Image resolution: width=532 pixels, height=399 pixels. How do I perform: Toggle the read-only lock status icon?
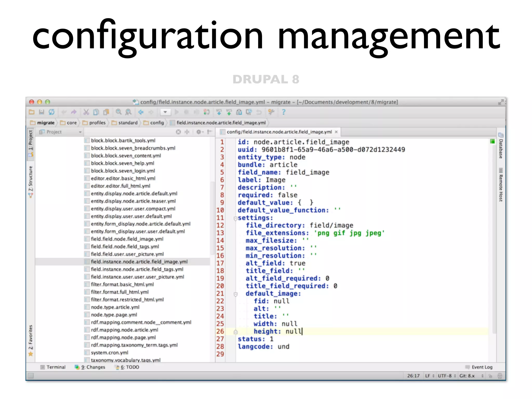[490, 376]
